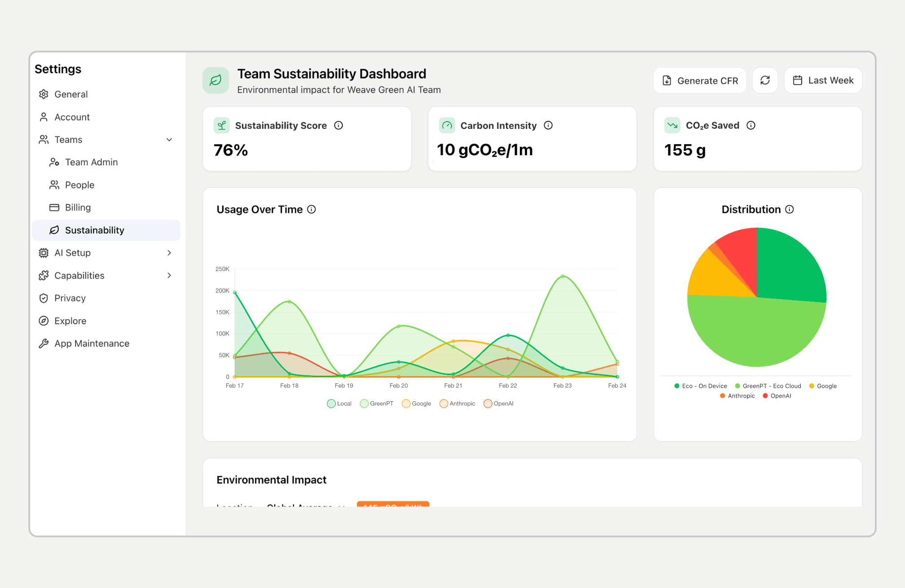The image size is (905, 588).
Task: Click the Distribution info icon
Action: pyautogui.click(x=790, y=210)
